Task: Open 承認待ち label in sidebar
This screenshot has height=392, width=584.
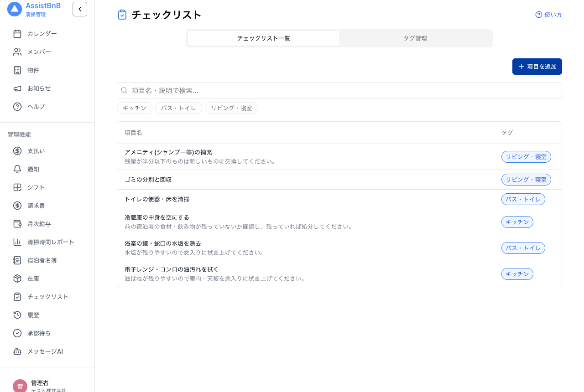Action: click(x=39, y=333)
